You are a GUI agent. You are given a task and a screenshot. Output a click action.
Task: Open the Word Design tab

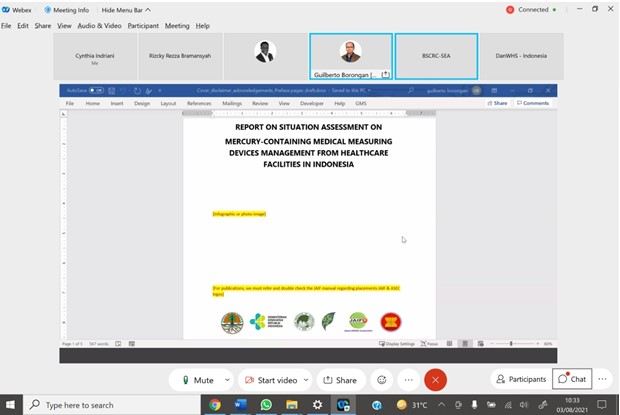tap(142, 103)
